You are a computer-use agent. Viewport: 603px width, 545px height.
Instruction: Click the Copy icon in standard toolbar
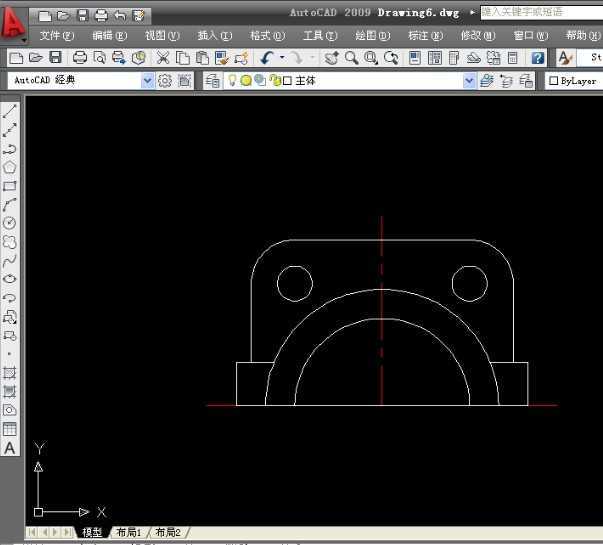pos(183,58)
